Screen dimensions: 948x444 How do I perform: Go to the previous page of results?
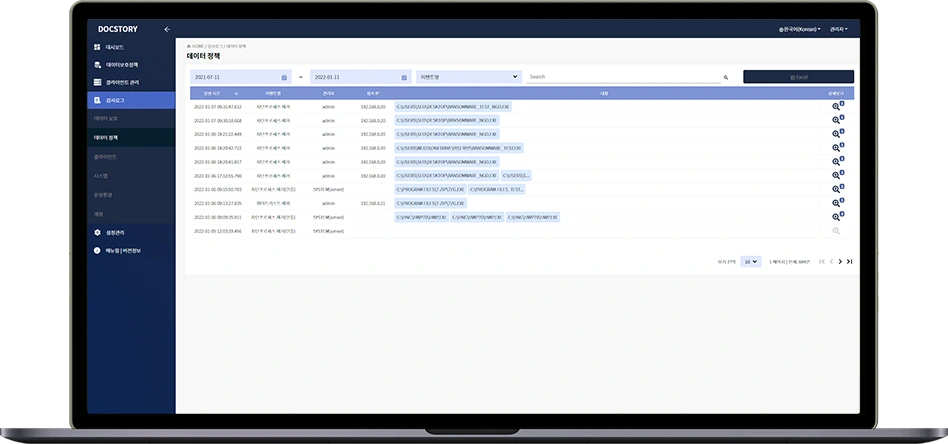click(831, 261)
